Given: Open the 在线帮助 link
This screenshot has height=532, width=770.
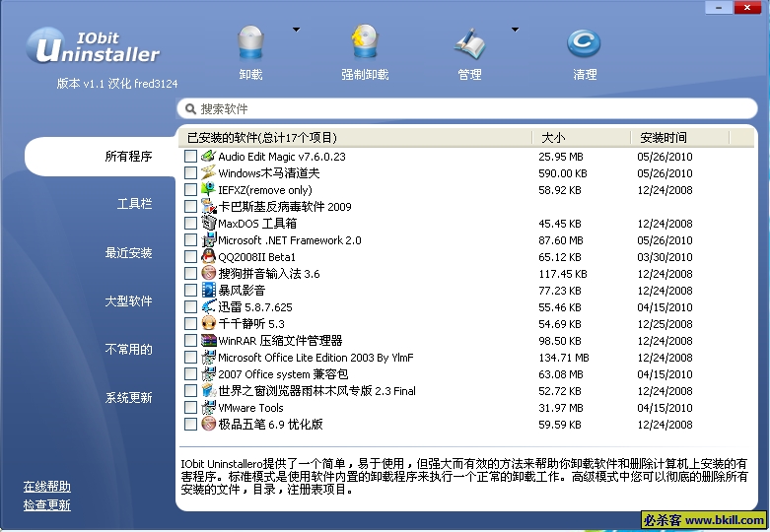Looking at the screenshot, I should (x=47, y=487).
